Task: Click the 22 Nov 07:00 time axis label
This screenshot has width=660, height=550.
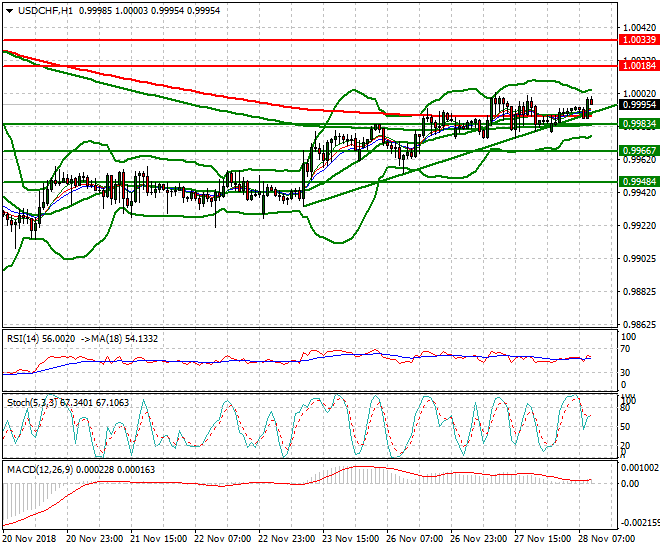Action: point(223,539)
